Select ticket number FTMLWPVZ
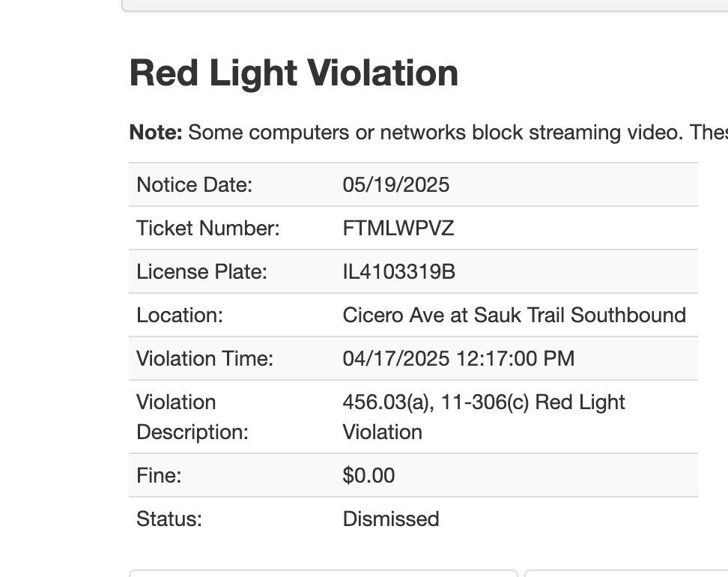 398,228
